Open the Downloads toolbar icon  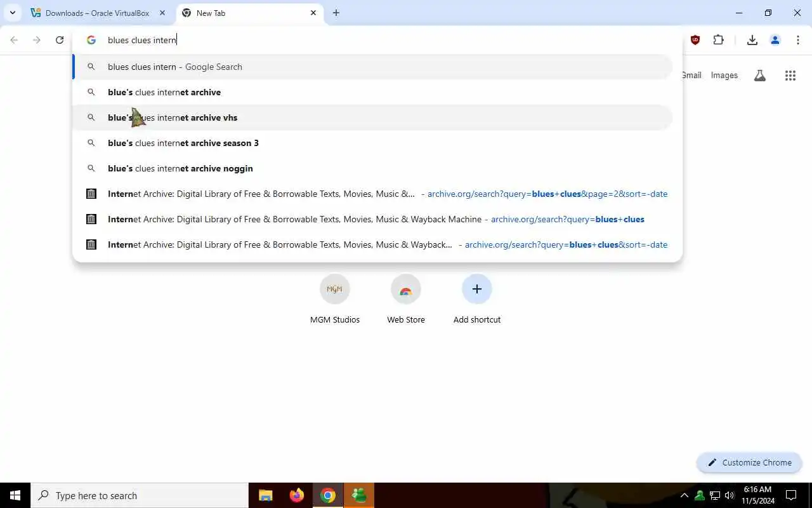pos(752,40)
